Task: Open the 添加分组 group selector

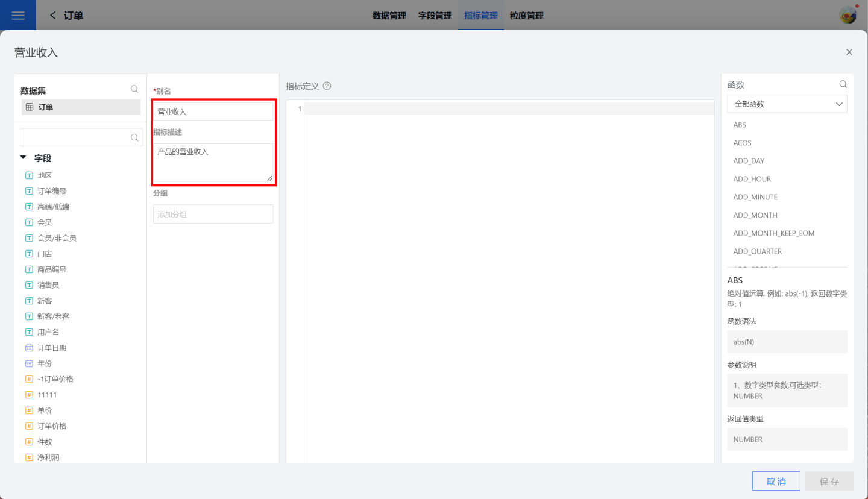Action: pos(213,214)
